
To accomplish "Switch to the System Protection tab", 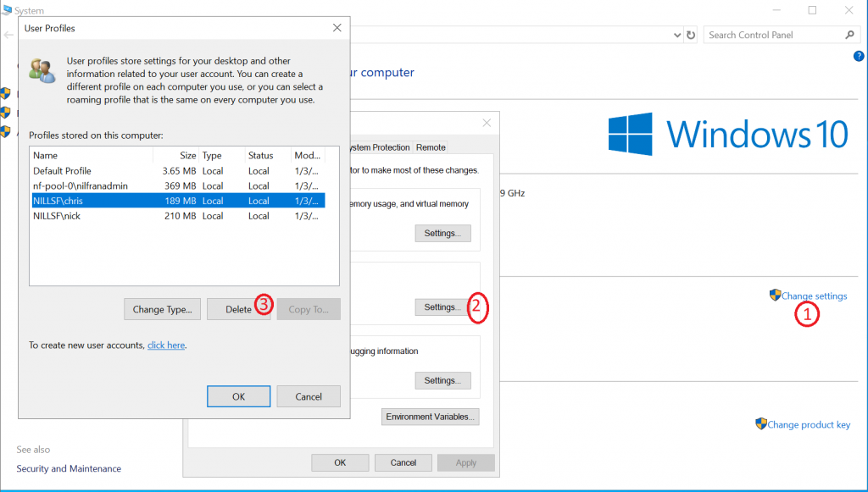I will click(381, 147).
